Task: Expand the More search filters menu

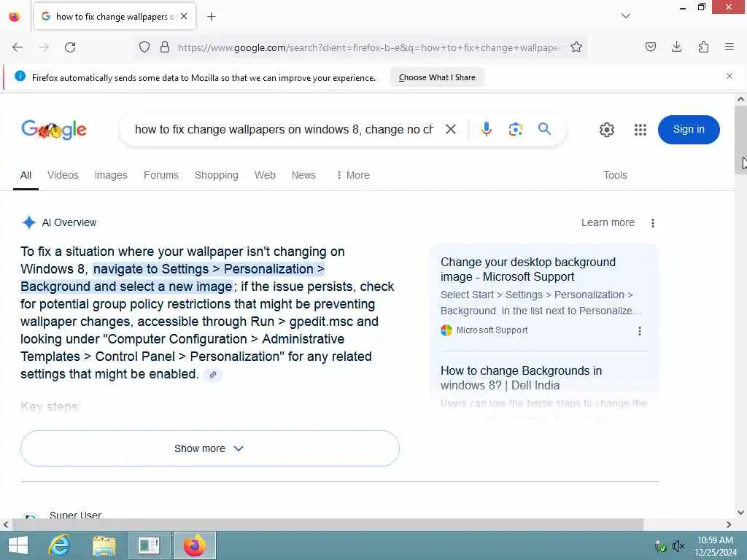Action: pos(353,175)
